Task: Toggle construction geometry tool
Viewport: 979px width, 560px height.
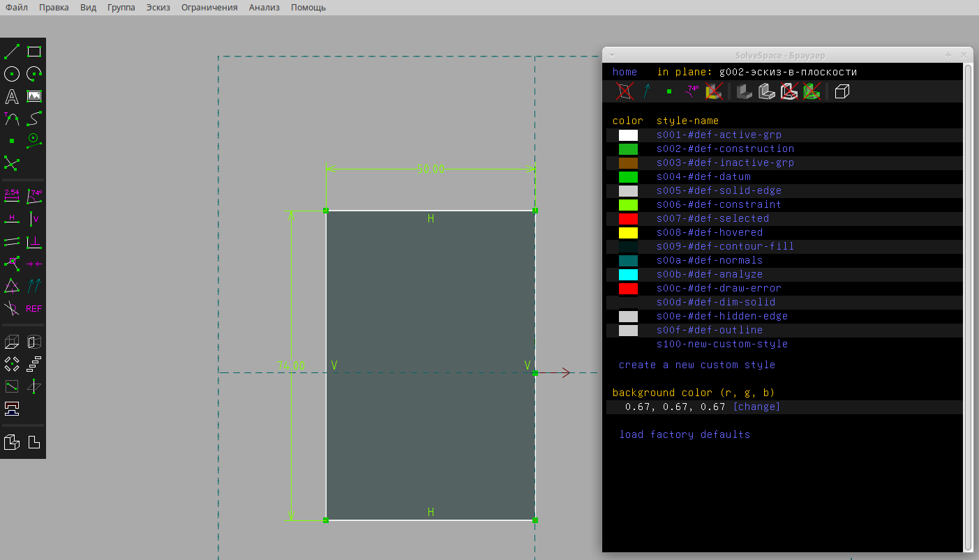Action: pyautogui.click(x=34, y=141)
